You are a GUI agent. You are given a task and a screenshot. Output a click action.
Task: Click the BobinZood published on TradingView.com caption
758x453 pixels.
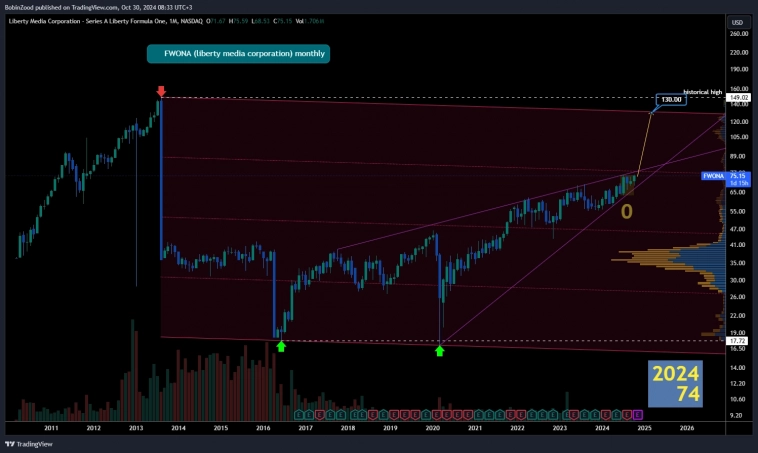98,7
